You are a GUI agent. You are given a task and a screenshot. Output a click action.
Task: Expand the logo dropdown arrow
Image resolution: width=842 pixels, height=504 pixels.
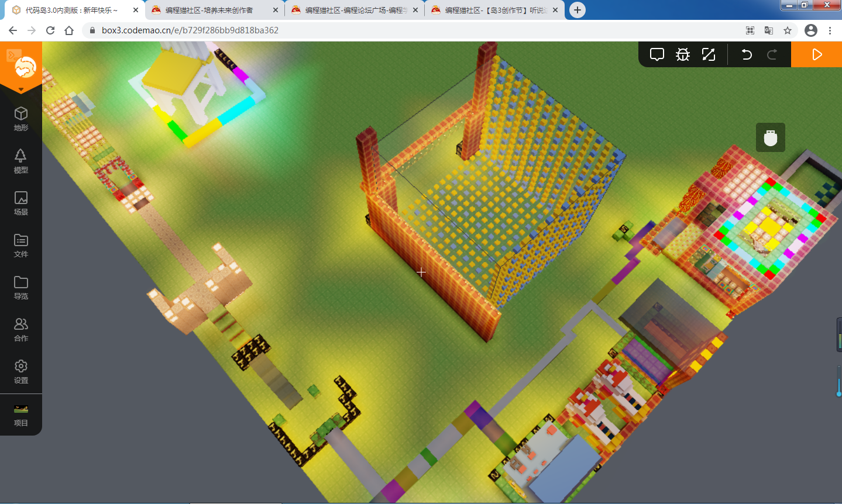pos(21,89)
